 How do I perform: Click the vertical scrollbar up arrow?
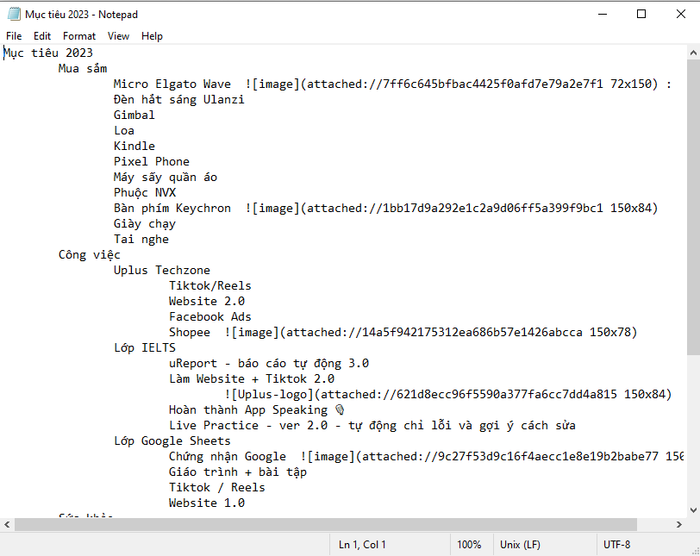pyautogui.click(x=693, y=53)
